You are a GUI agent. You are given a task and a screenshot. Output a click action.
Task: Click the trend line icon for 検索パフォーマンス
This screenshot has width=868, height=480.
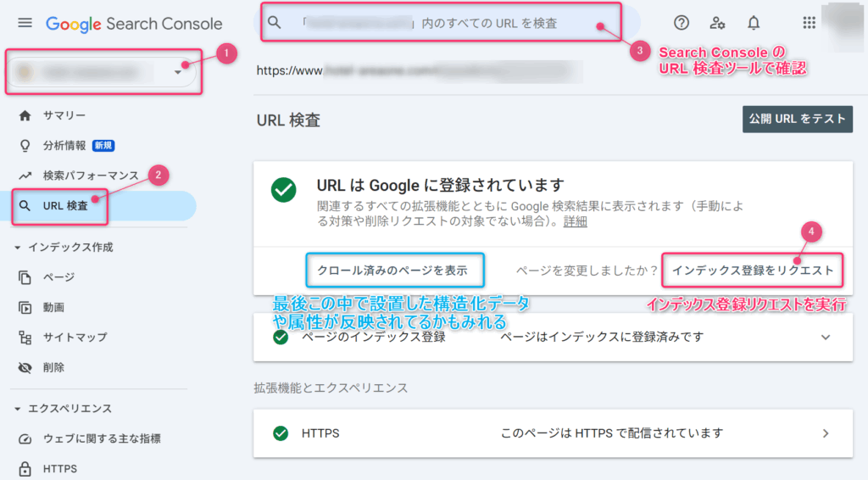pyautogui.click(x=25, y=176)
